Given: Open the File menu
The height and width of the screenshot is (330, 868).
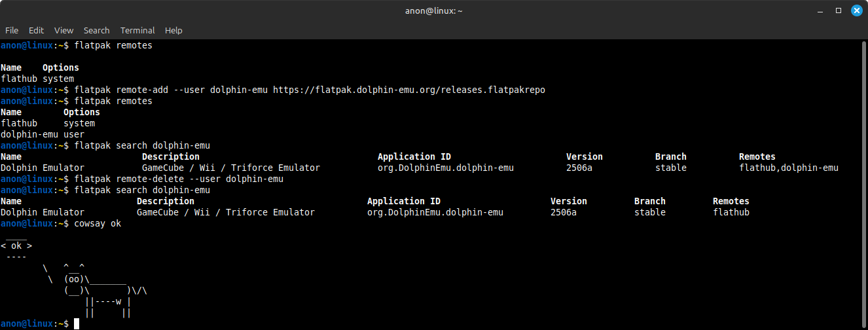Looking at the screenshot, I should [x=12, y=30].
